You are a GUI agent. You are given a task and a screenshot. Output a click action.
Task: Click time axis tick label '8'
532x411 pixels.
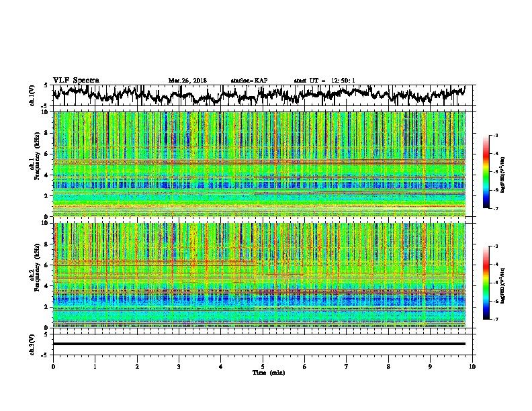pos(388,366)
